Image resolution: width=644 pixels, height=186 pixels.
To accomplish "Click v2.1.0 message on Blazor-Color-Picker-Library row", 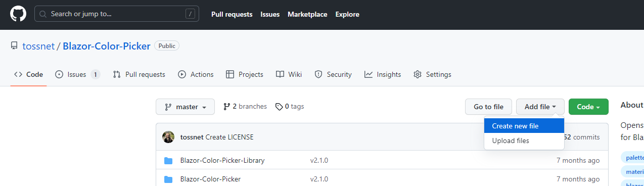I will [319, 161].
